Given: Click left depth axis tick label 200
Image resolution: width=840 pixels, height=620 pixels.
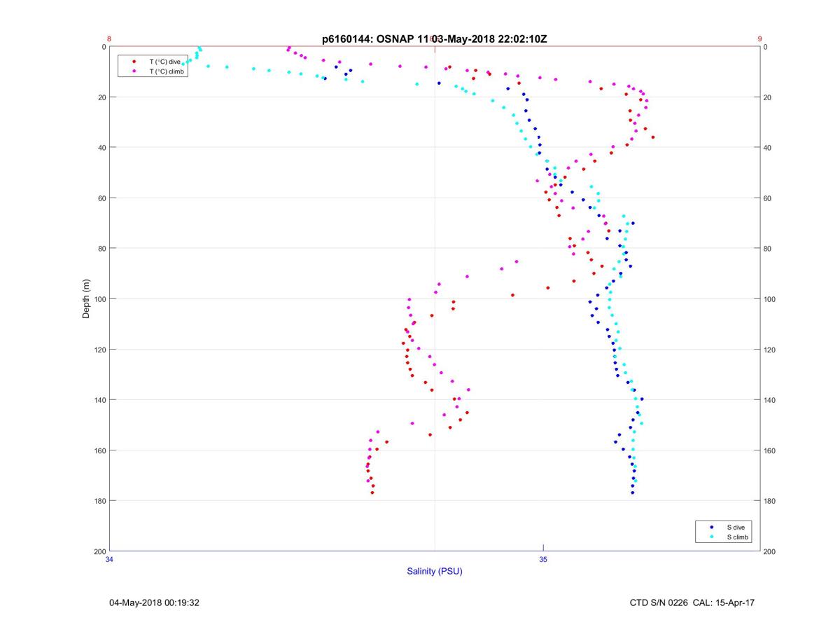Looking at the screenshot, I should [100, 551].
